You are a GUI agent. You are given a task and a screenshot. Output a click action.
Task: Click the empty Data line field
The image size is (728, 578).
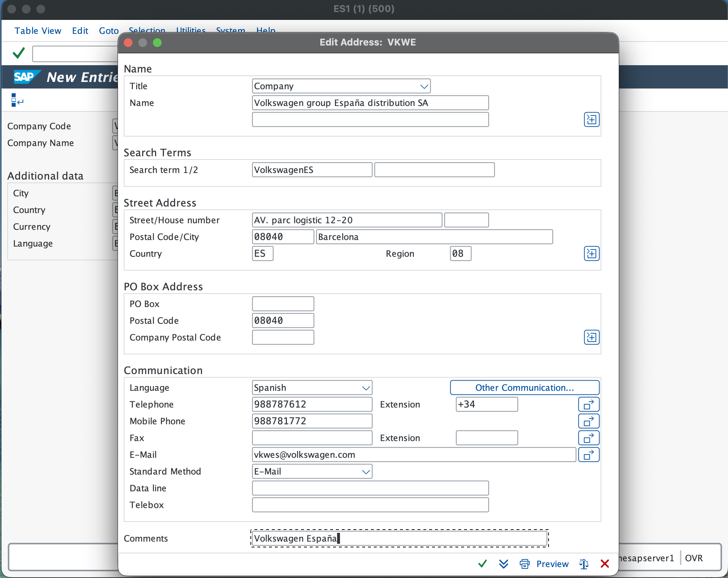tap(370, 488)
